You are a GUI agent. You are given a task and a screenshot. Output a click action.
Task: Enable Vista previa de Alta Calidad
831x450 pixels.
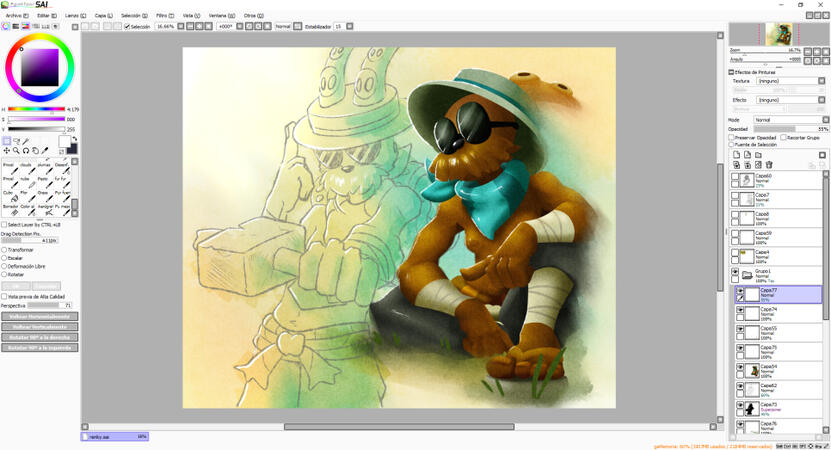click(x=4, y=297)
